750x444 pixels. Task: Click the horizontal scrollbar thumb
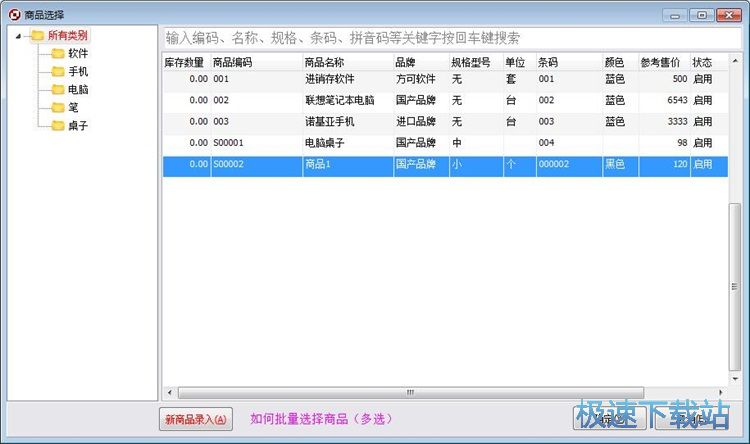tap(411, 392)
